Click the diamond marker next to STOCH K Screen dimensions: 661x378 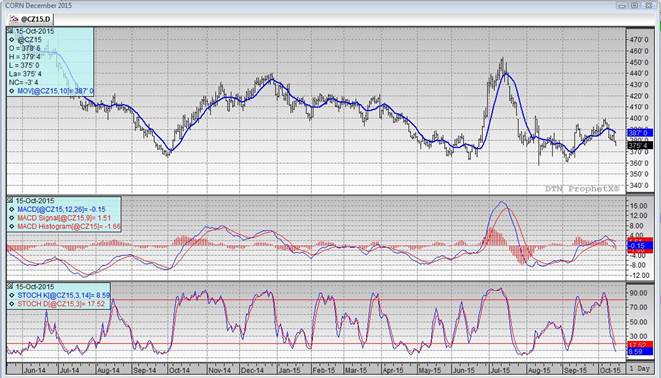tap(12, 295)
